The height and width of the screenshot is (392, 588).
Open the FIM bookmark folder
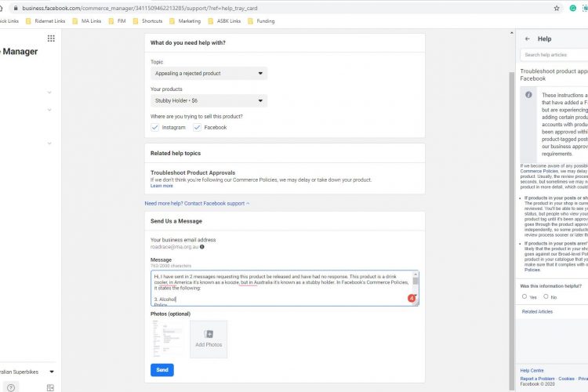click(117, 21)
